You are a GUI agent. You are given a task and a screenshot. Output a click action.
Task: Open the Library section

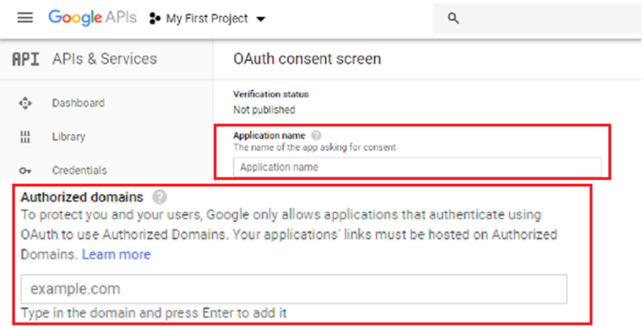(x=69, y=137)
